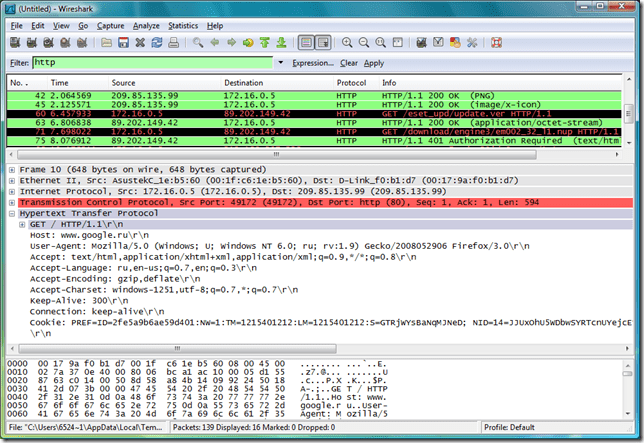Open the Coloring rules toolbar icon

pyautogui.click(x=455, y=42)
